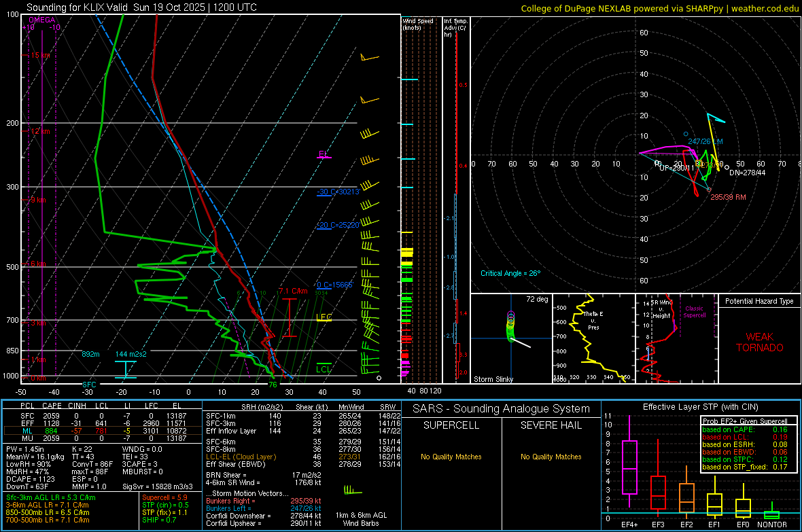
Task: Click the 'SR Wind v. Height' plot label
Action: (x=661, y=309)
